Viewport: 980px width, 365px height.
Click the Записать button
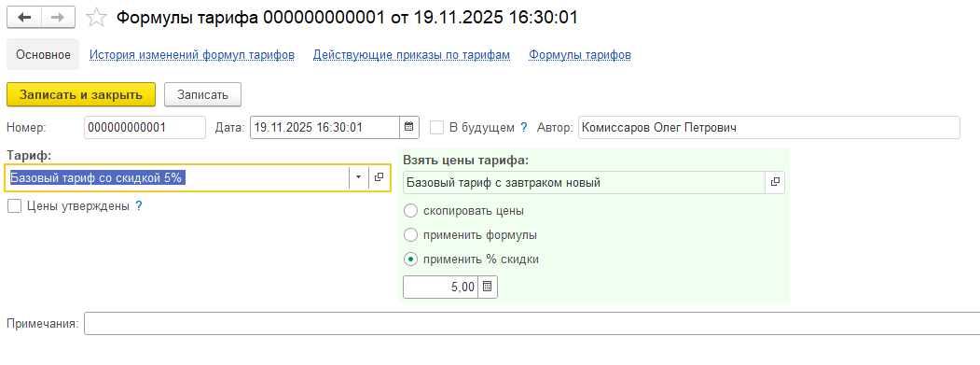203,94
